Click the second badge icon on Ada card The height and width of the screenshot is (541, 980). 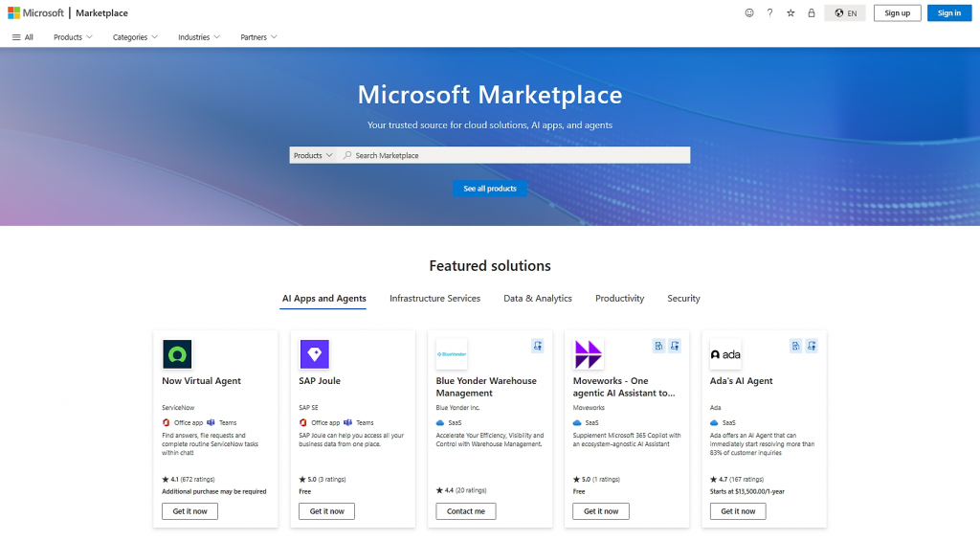click(812, 346)
